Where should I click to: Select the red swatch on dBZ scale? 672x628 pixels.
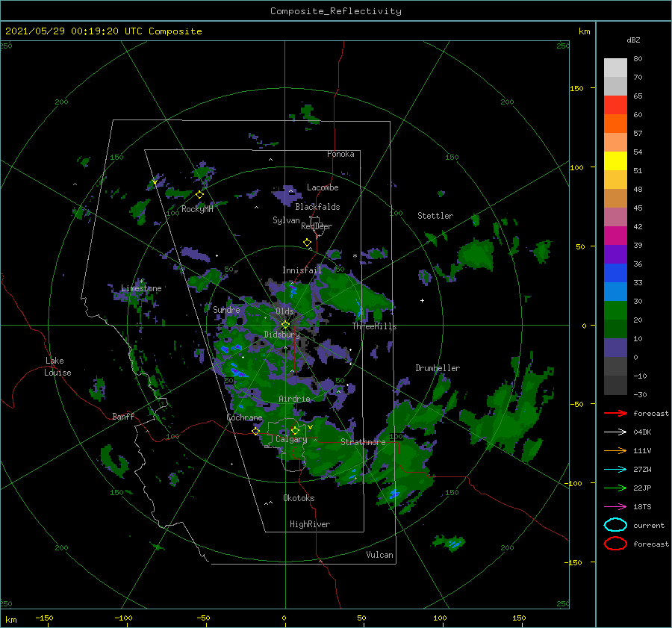tap(615, 105)
